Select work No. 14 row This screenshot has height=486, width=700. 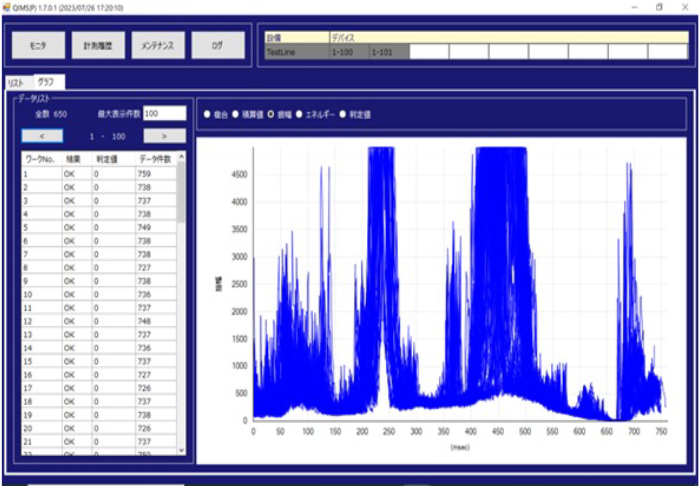click(100, 348)
